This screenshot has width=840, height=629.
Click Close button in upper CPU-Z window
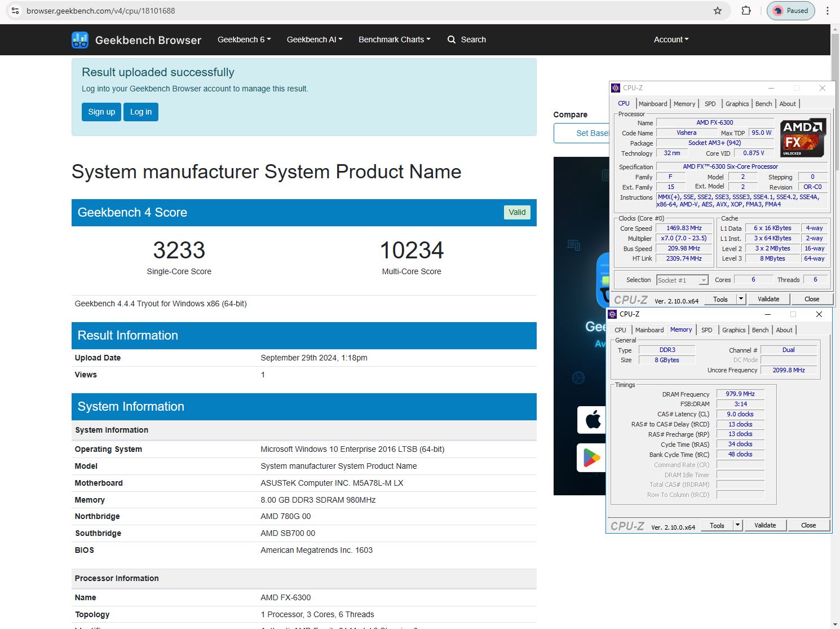click(x=812, y=299)
